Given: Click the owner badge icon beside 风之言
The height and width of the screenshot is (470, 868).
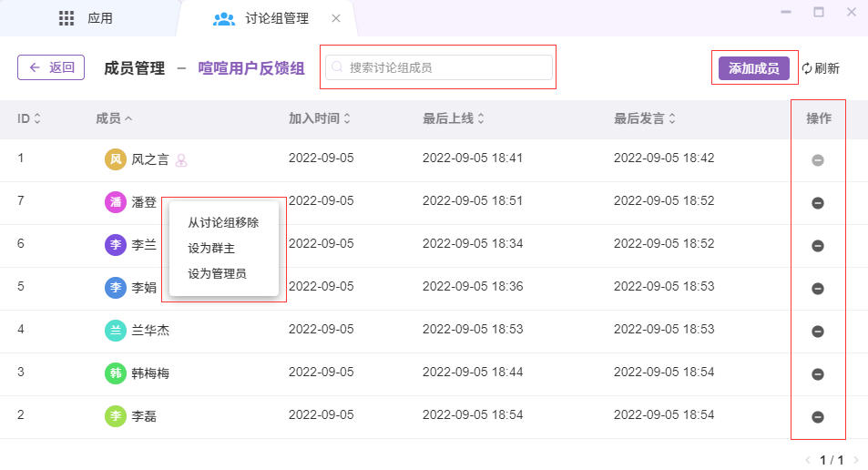Looking at the screenshot, I should tap(181, 160).
